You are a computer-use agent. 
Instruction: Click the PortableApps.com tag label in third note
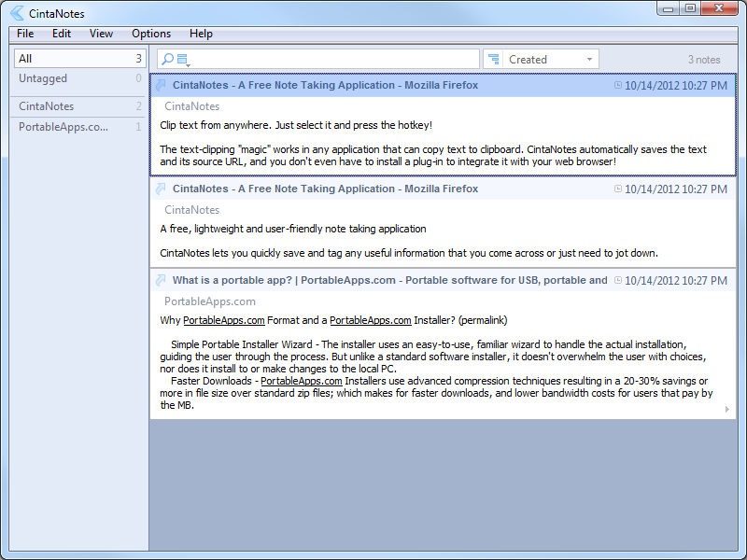[x=209, y=301]
